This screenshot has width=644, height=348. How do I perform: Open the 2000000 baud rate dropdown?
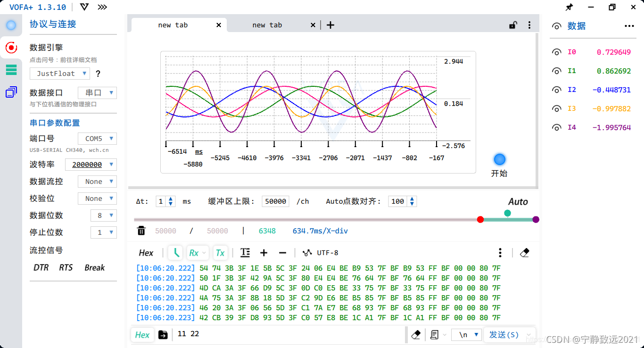click(91, 165)
